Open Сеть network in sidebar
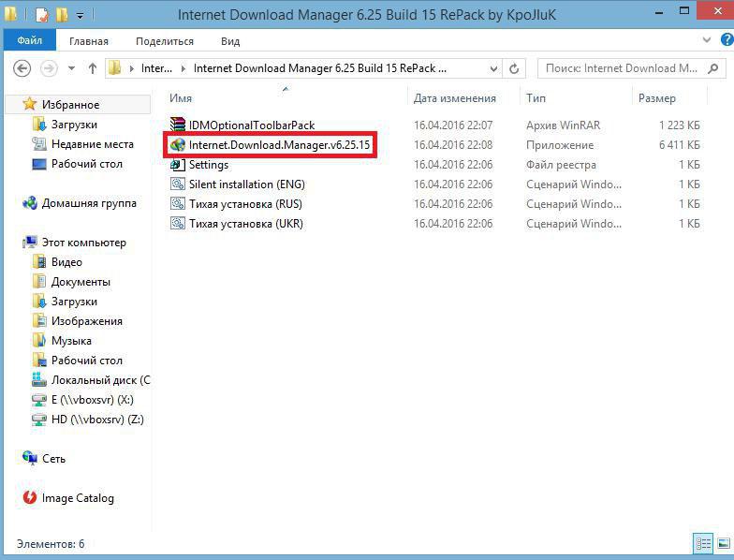 pyautogui.click(x=53, y=459)
